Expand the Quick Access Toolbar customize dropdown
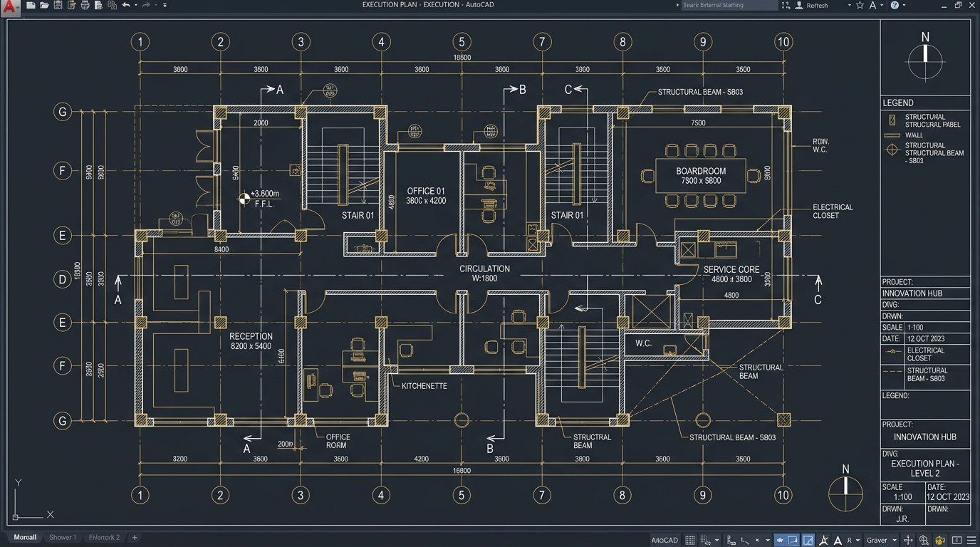This screenshot has height=547, width=980. (x=165, y=5)
